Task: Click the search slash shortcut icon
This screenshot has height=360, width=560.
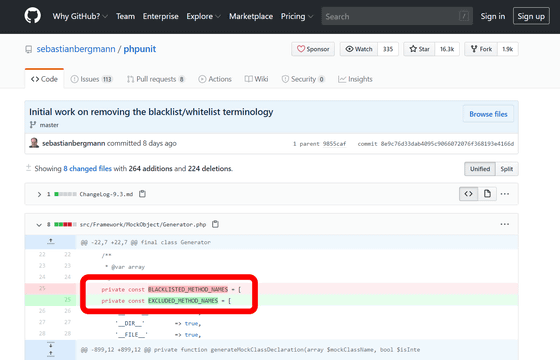Action: point(464,16)
